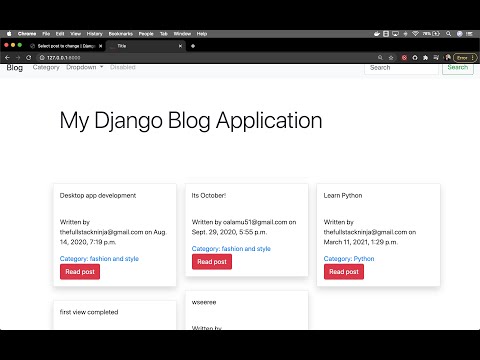The image size is (480, 360).
Task: Click the green Search button
Action: 458,68
